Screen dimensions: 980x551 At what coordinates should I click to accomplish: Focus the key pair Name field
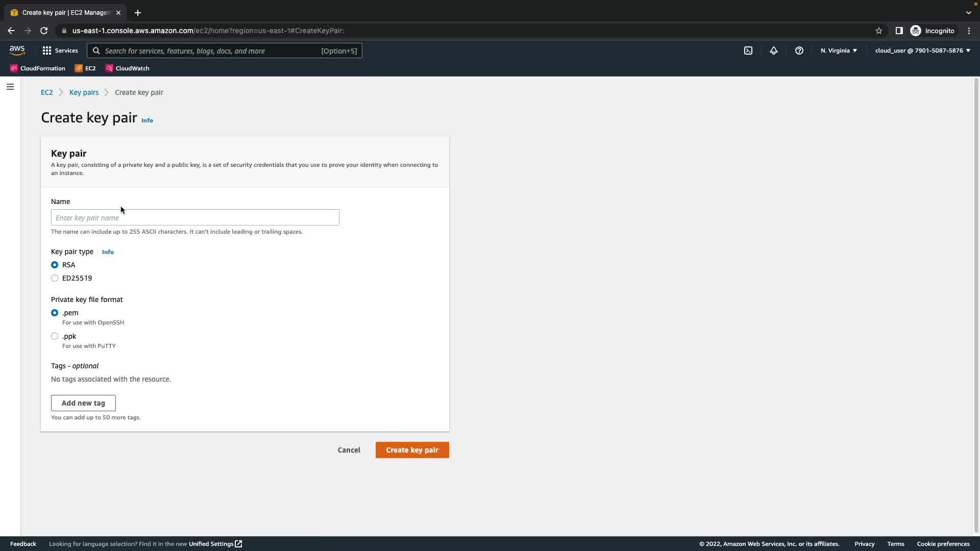point(195,217)
